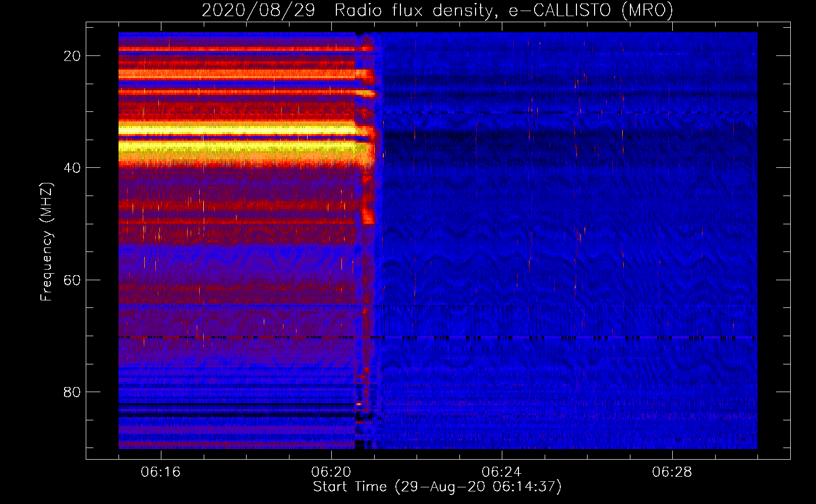Click the 60 MHz frequency tick label
This screenshot has width=816, height=504.
(72, 280)
